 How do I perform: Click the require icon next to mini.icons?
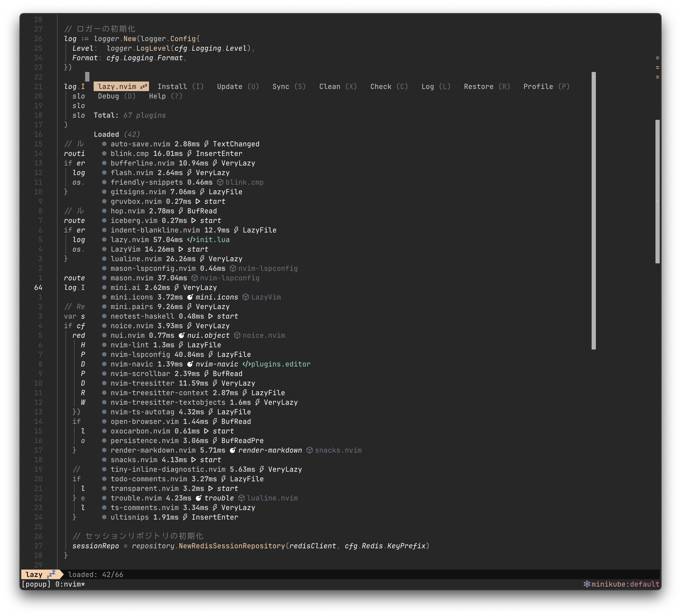pos(190,297)
